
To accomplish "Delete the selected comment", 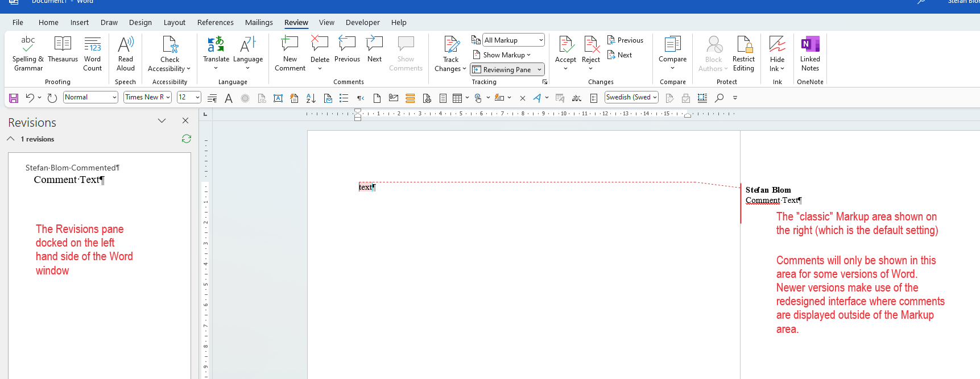I will pos(320,53).
